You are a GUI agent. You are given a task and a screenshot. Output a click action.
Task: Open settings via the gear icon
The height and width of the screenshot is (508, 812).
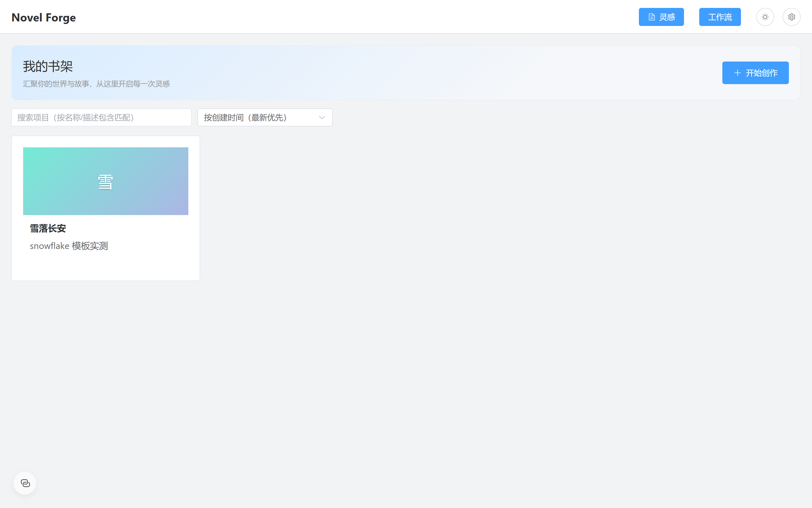[791, 17]
